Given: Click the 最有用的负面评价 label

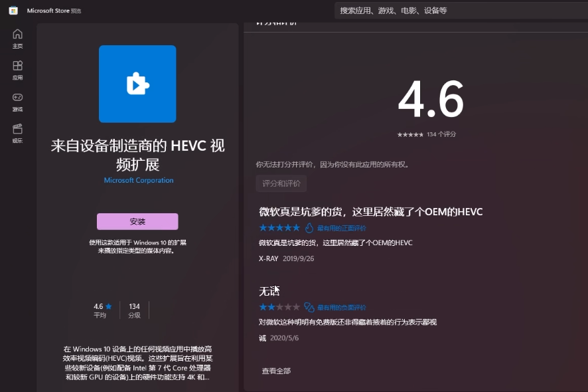Looking at the screenshot, I should 342,308.
